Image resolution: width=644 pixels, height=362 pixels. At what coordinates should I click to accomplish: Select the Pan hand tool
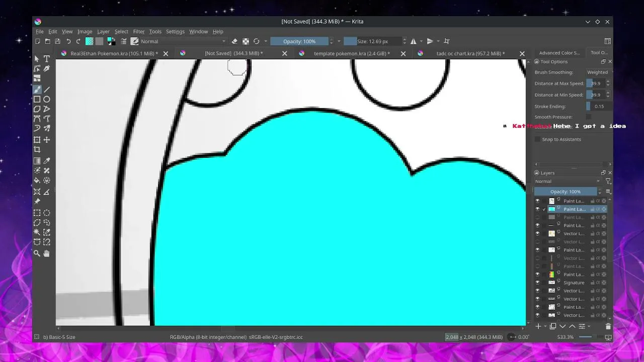(x=47, y=253)
